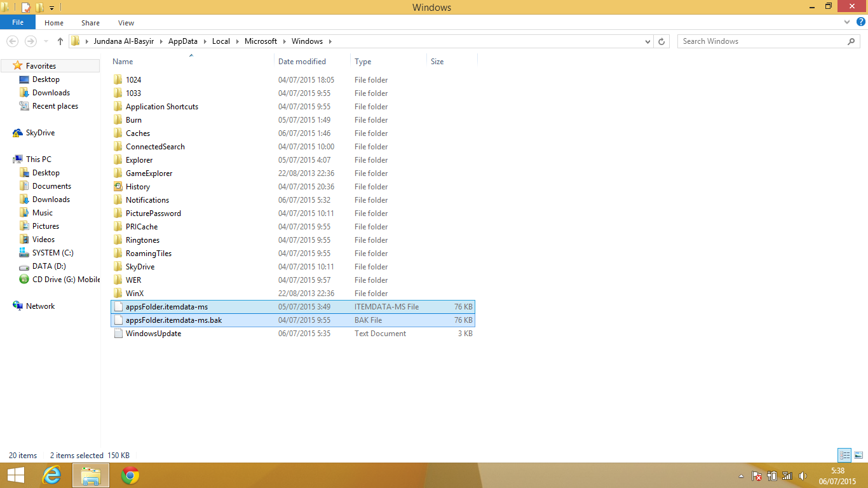Image resolution: width=868 pixels, height=488 pixels.
Task: Select the Application Shortcuts folder icon
Action: point(118,107)
